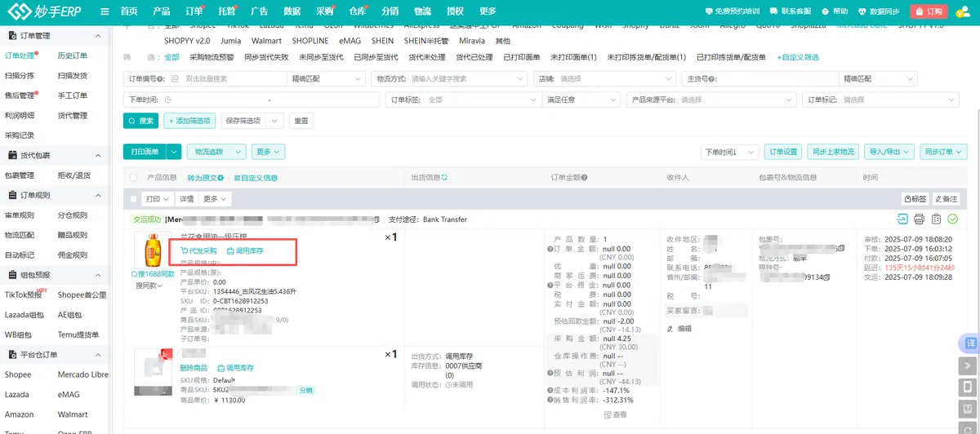Click the order transfer arrow icon
Screen dimensions: 980x434
(902, 219)
